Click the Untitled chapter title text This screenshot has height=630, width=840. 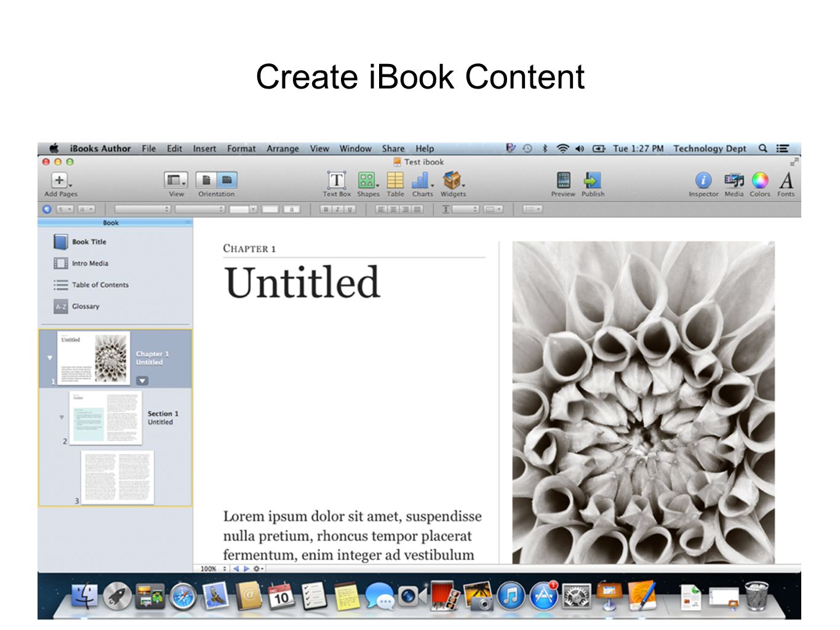point(302,283)
